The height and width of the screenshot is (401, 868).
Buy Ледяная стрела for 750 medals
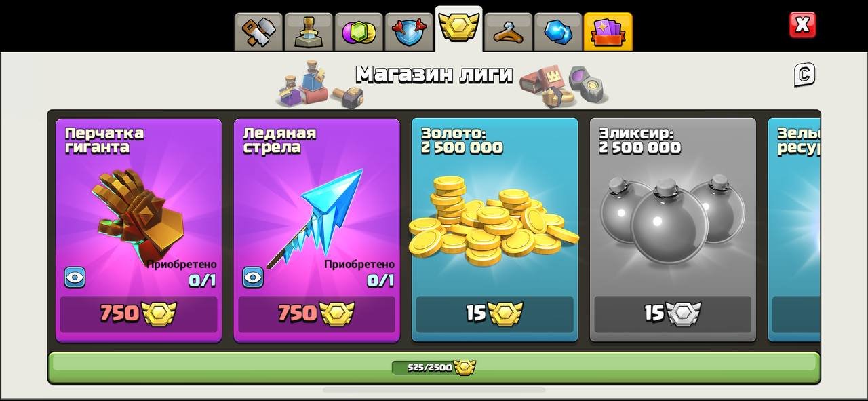[317, 313]
